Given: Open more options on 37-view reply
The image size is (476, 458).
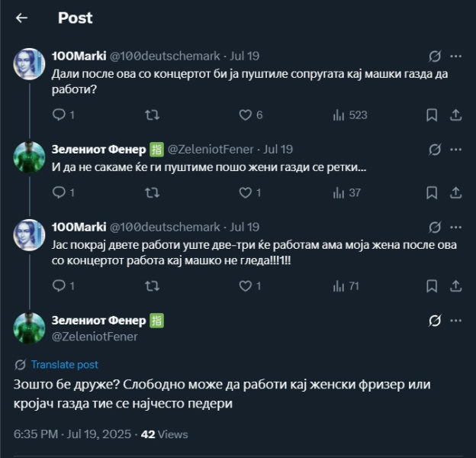Looking at the screenshot, I should click(455, 149).
